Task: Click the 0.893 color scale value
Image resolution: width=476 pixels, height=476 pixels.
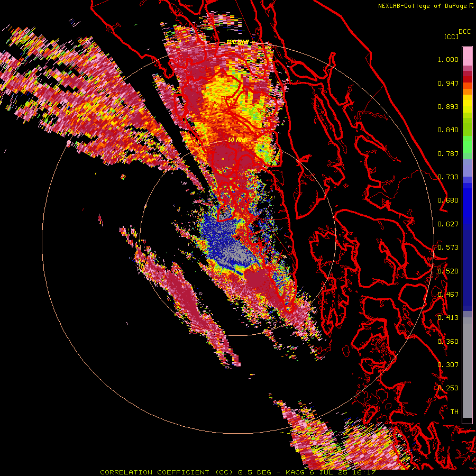Action: [x=448, y=106]
